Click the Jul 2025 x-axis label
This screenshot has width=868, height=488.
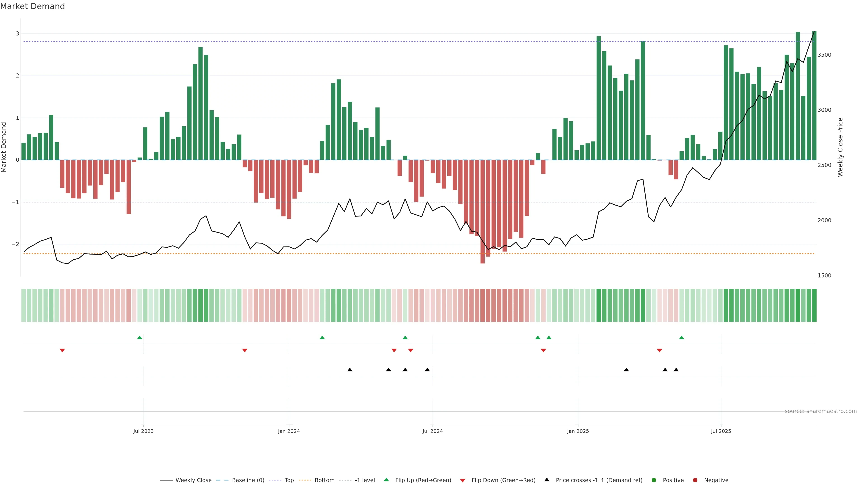pos(721,431)
